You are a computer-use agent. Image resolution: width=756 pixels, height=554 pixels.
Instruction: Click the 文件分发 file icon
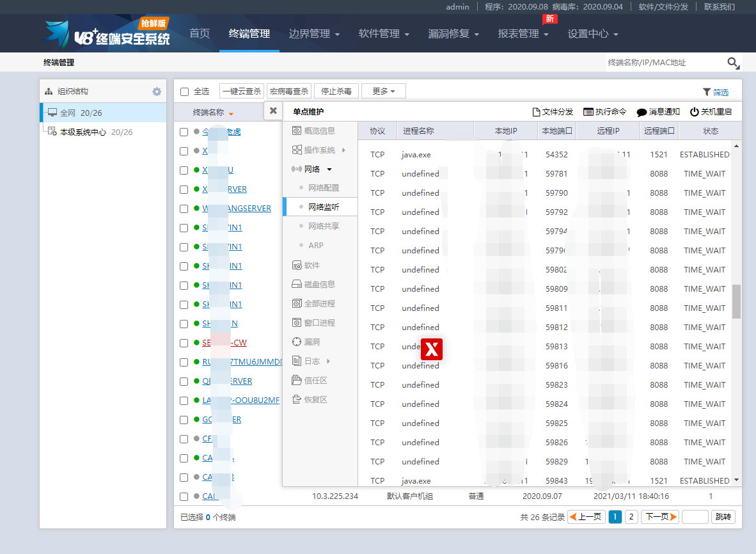537,112
